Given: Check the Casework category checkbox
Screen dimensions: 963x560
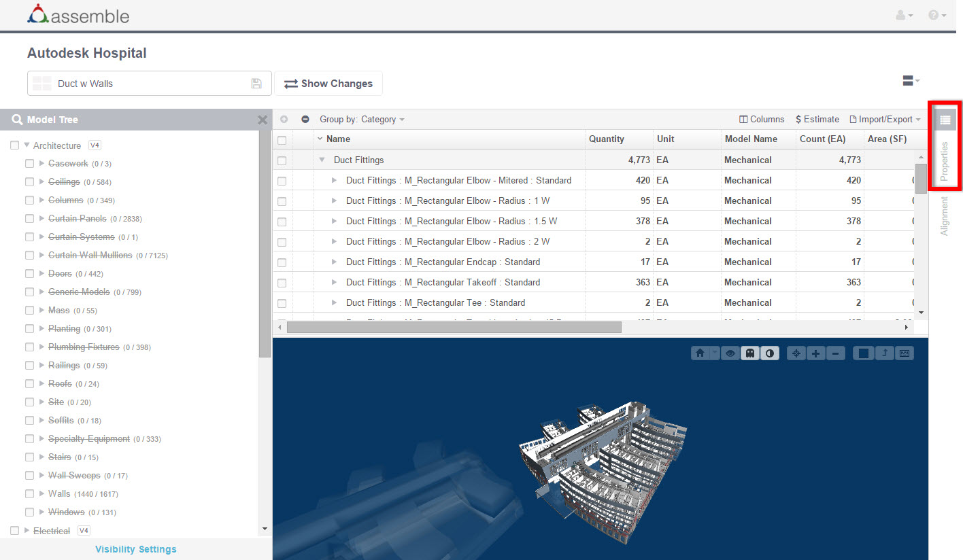Looking at the screenshot, I should 29,164.
